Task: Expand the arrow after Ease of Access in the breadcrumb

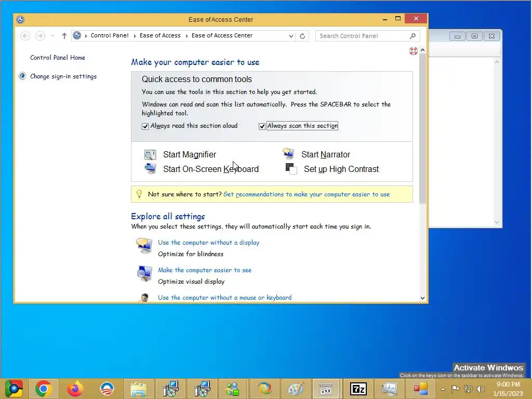Action: [187, 36]
